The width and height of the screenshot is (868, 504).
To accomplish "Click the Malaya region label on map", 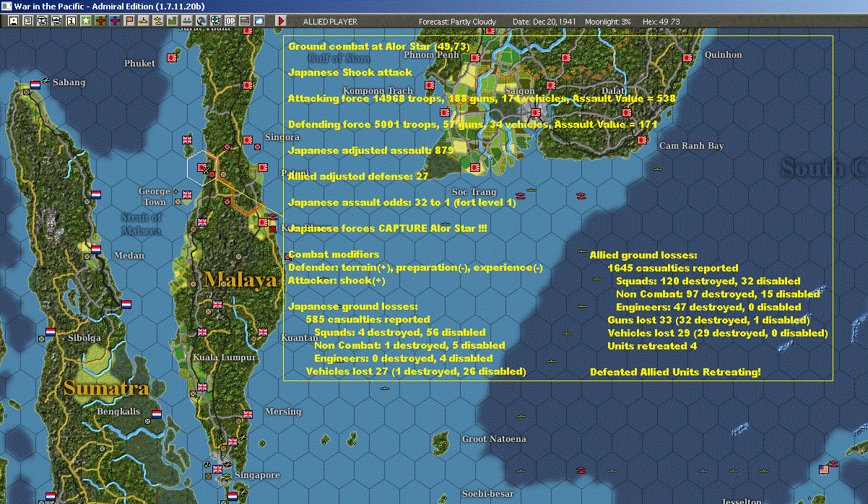I will [x=241, y=280].
